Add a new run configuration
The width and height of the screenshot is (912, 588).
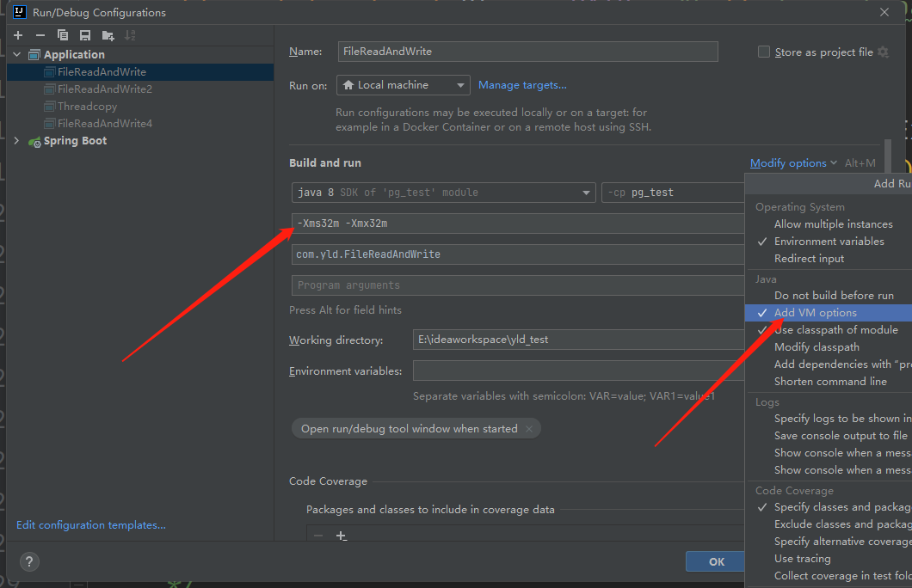pos(18,35)
